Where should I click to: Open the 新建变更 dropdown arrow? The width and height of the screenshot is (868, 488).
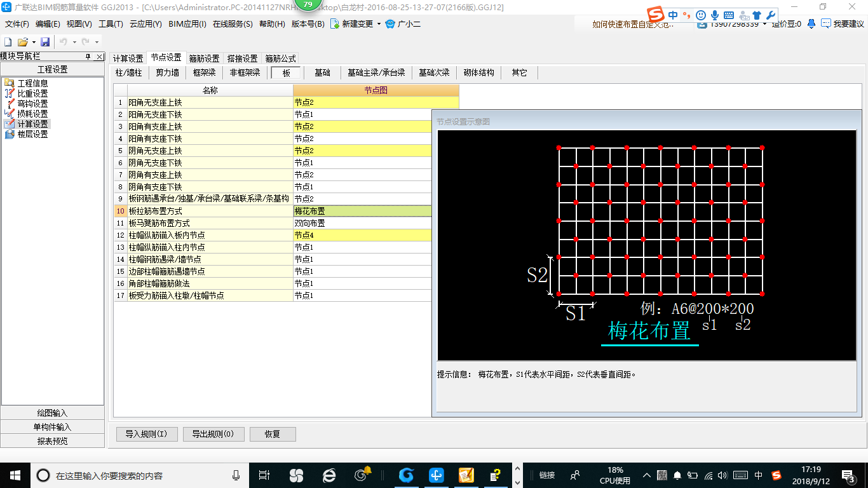[379, 24]
